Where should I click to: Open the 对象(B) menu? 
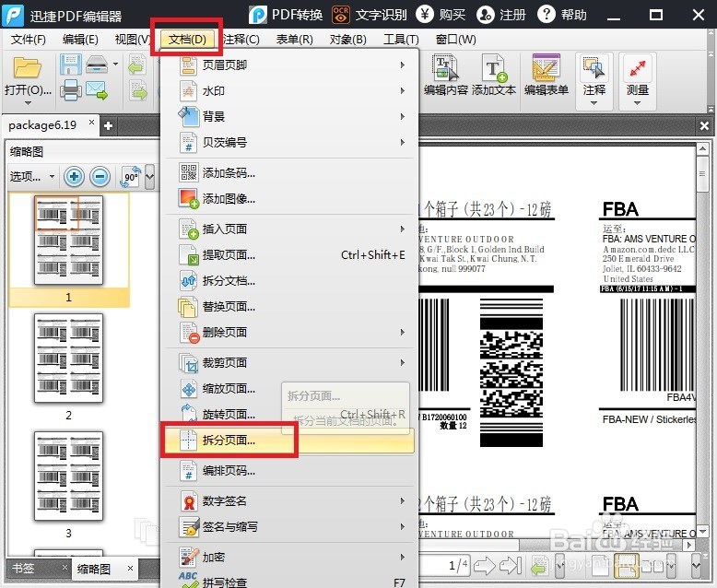point(347,40)
